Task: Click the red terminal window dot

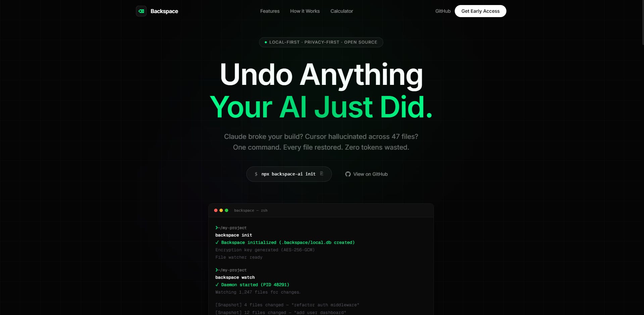Action: tap(216, 210)
